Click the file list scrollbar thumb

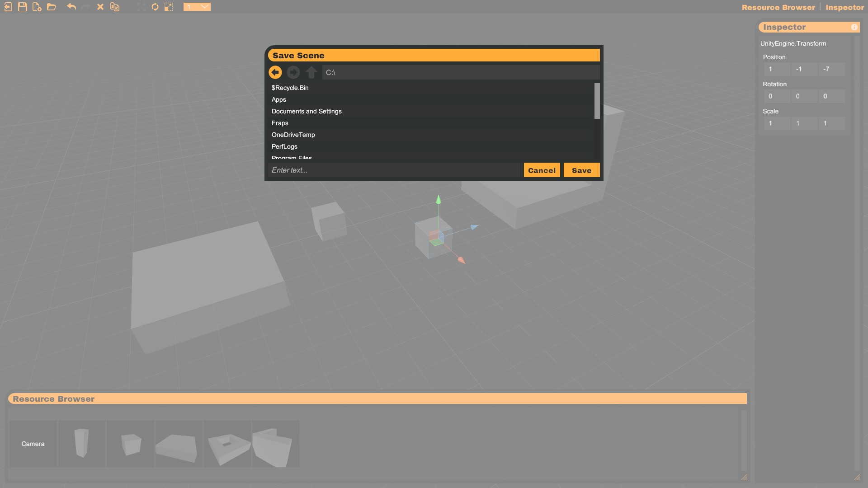click(597, 101)
